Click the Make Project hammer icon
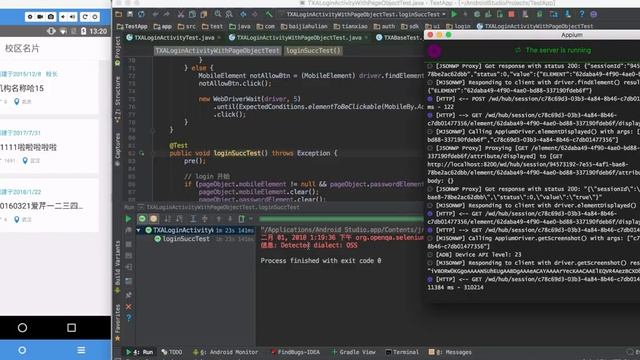The width and height of the screenshot is (640, 360). click(x=269, y=14)
